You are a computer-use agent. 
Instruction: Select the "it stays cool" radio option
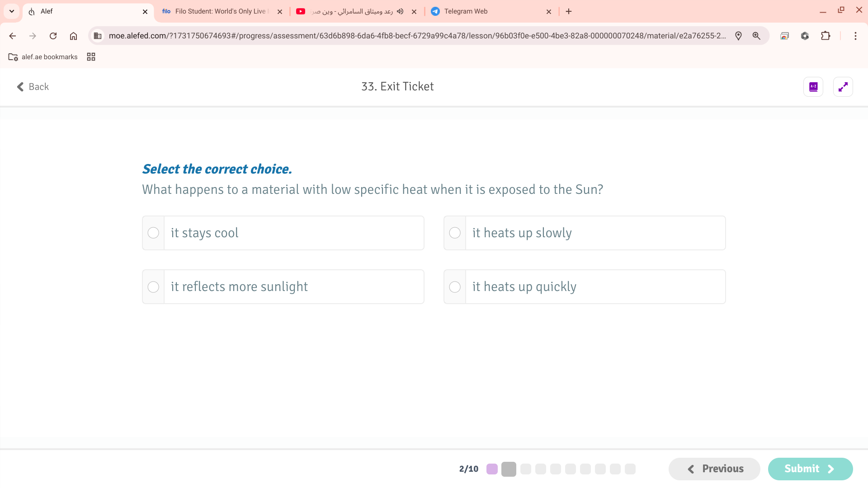point(153,233)
